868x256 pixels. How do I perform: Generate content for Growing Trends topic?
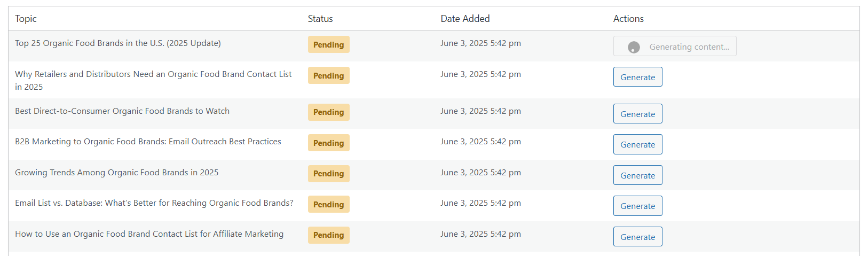click(x=637, y=175)
